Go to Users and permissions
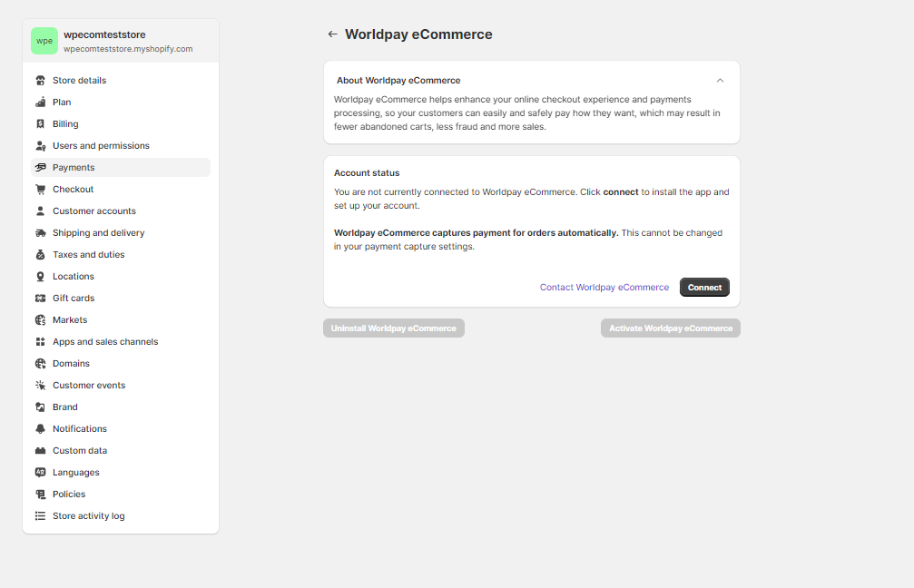The width and height of the screenshot is (914, 588). pyautogui.click(x=101, y=146)
